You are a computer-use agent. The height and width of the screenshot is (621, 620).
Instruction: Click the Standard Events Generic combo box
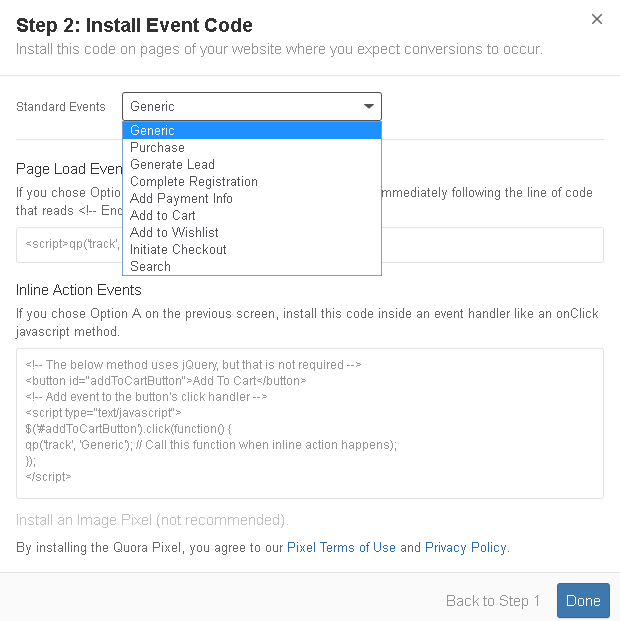pyautogui.click(x=252, y=106)
